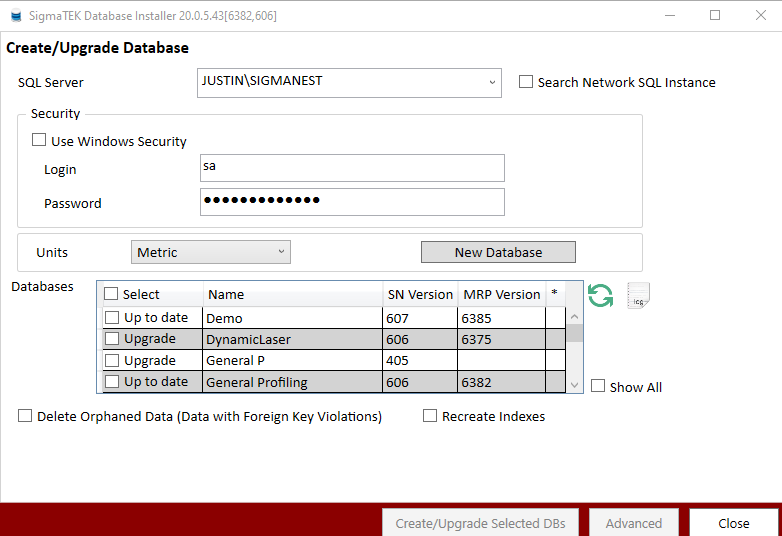Check the Demo database row checkbox
782x536 pixels.
pos(112,318)
